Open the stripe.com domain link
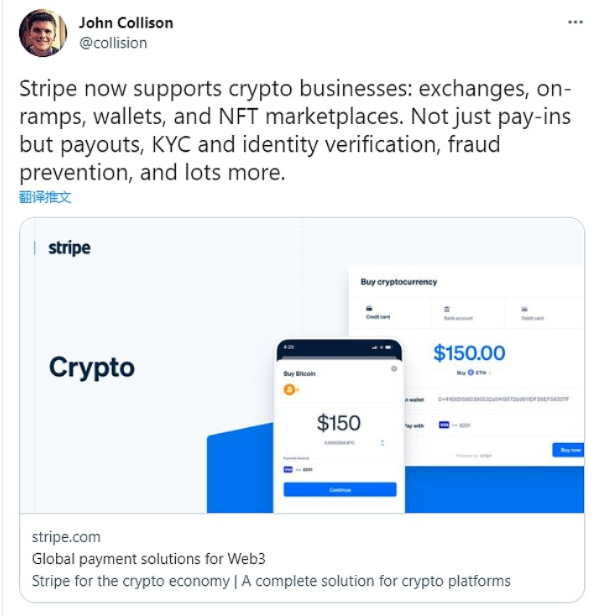Image resolution: width=601 pixels, height=616 pixels. (66, 537)
